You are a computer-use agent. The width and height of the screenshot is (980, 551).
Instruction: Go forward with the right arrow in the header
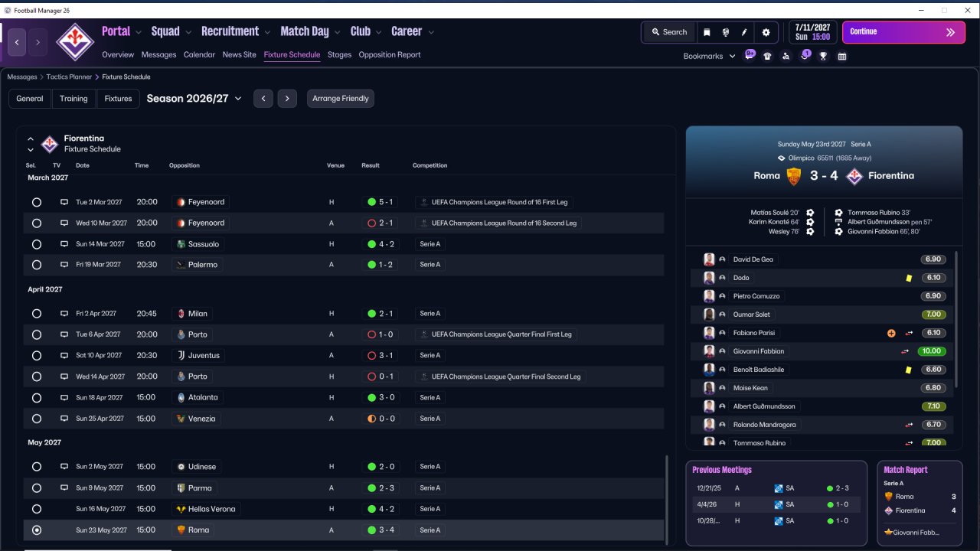(38, 42)
